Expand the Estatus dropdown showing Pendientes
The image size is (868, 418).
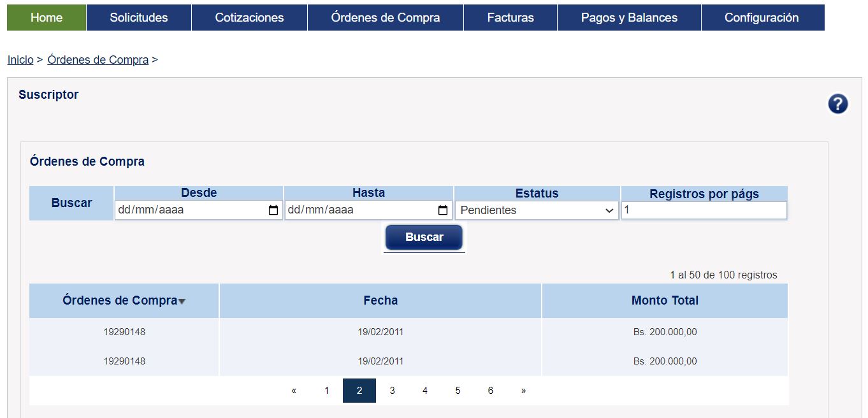point(537,210)
